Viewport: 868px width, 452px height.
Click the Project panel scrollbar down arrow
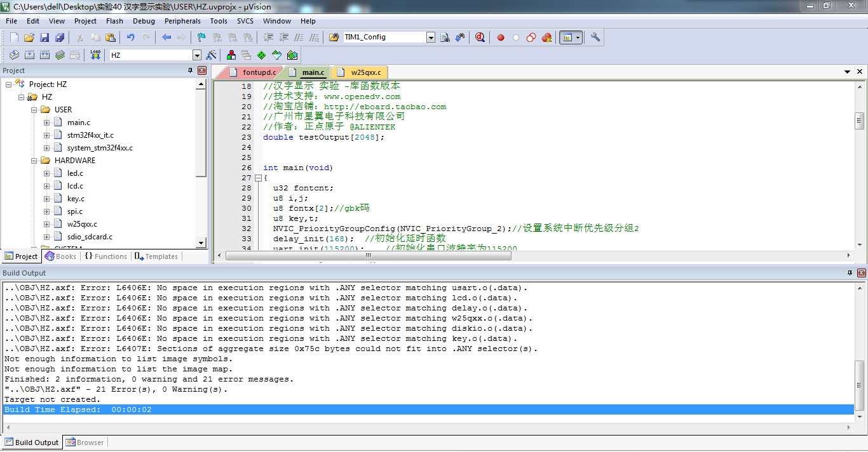[201, 243]
